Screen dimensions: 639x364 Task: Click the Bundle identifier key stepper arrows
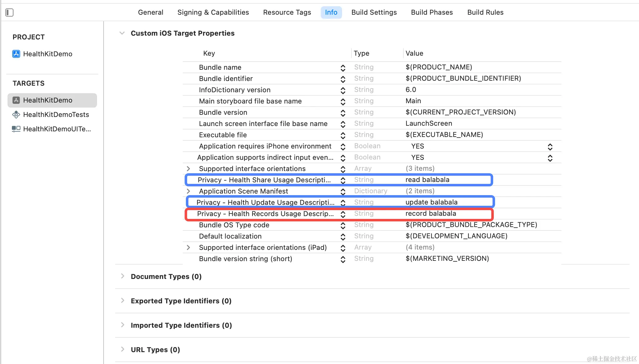343,79
